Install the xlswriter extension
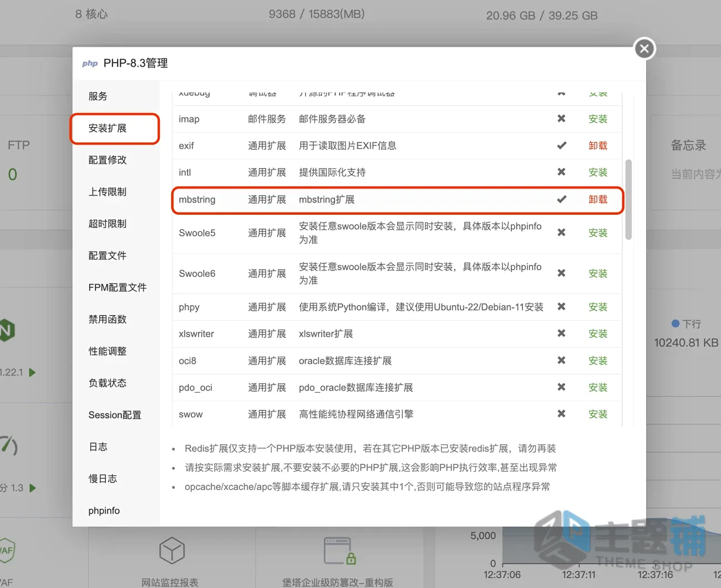 click(598, 334)
